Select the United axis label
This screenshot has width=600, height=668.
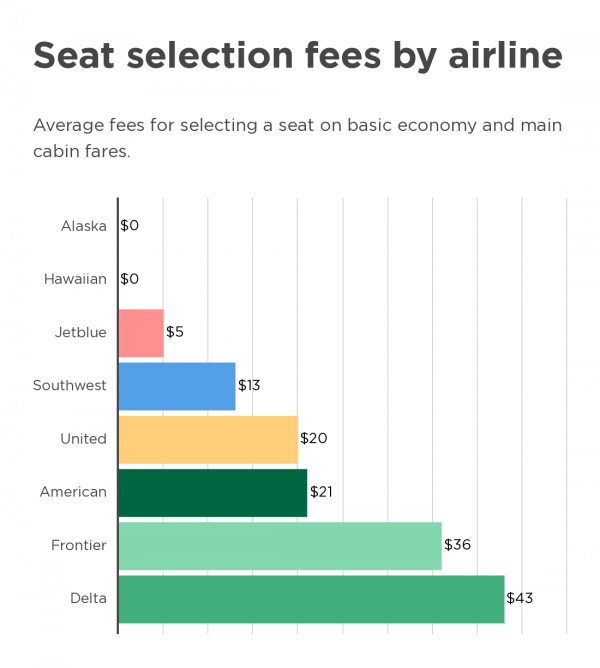82,439
